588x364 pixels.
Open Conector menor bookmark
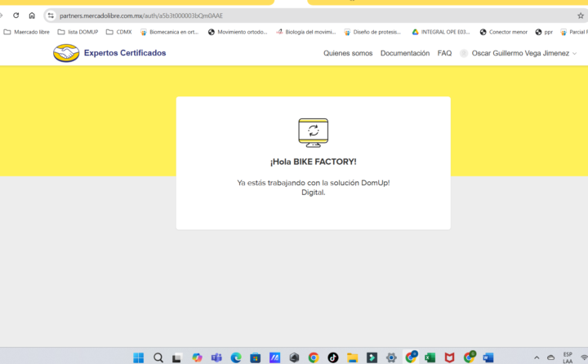pos(504,33)
